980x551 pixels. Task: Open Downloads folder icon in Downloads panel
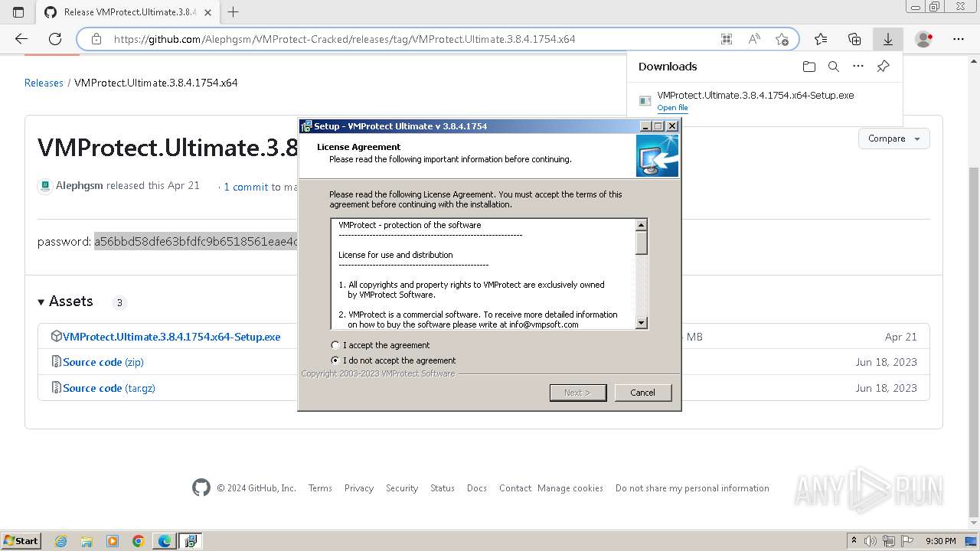click(x=809, y=67)
